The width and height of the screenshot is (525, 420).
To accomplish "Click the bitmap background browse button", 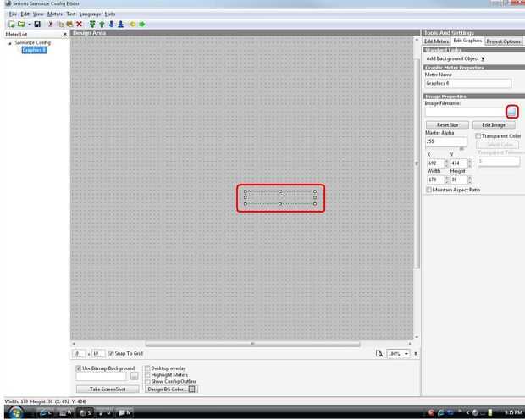I will 134,377.
